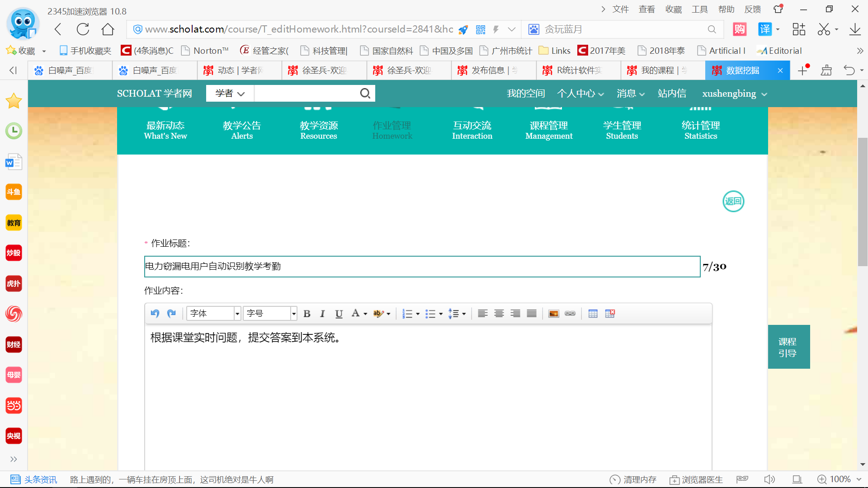Open the font color picker dropdown arrow

click(365, 314)
